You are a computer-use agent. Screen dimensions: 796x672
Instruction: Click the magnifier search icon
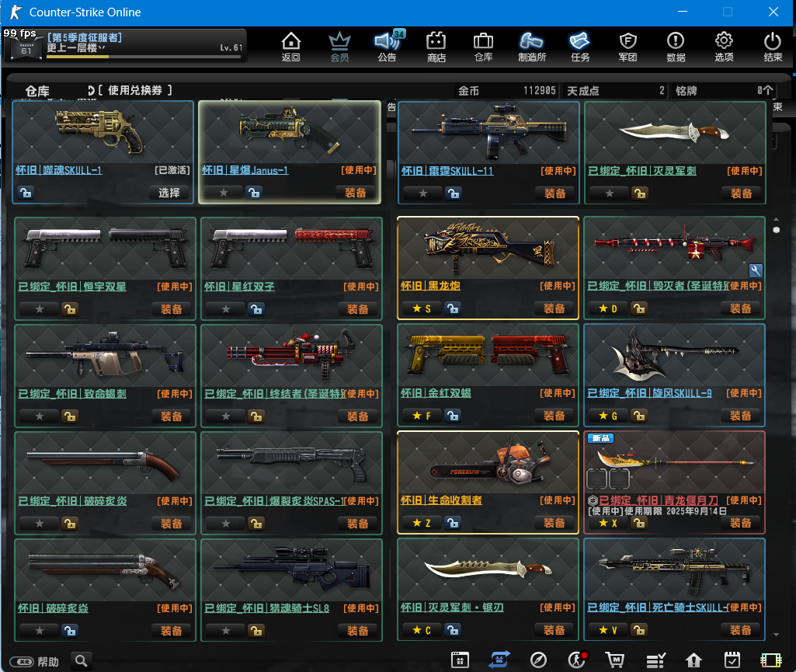(82, 661)
